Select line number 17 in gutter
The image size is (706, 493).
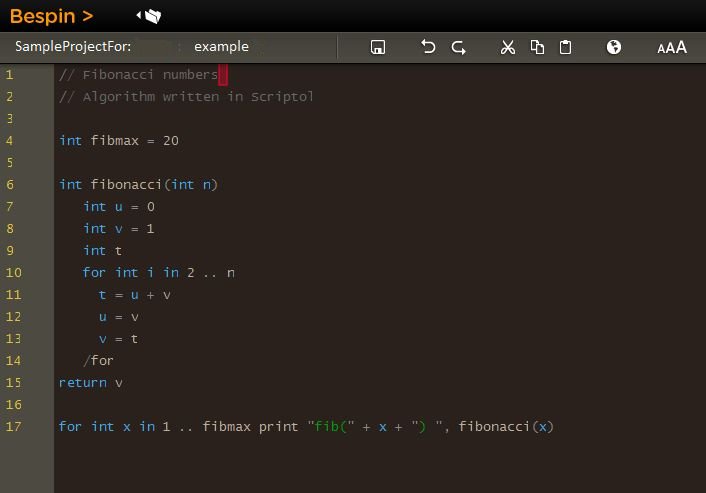[13, 427]
